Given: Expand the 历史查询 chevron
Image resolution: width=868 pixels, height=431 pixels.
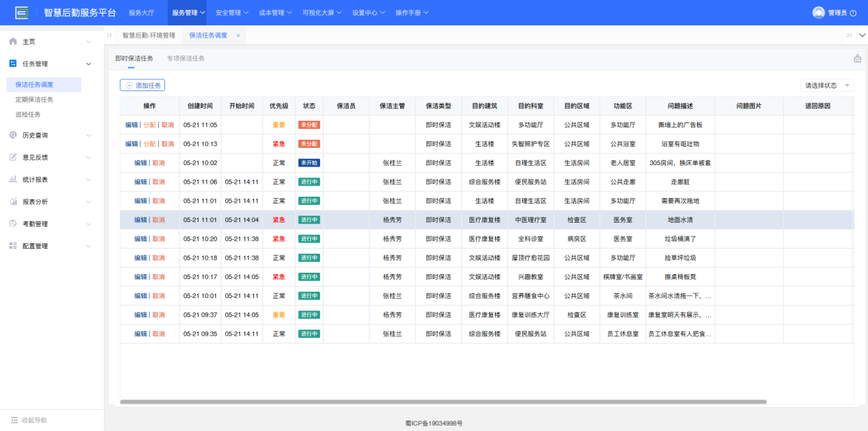Looking at the screenshot, I should tap(88, 135).
